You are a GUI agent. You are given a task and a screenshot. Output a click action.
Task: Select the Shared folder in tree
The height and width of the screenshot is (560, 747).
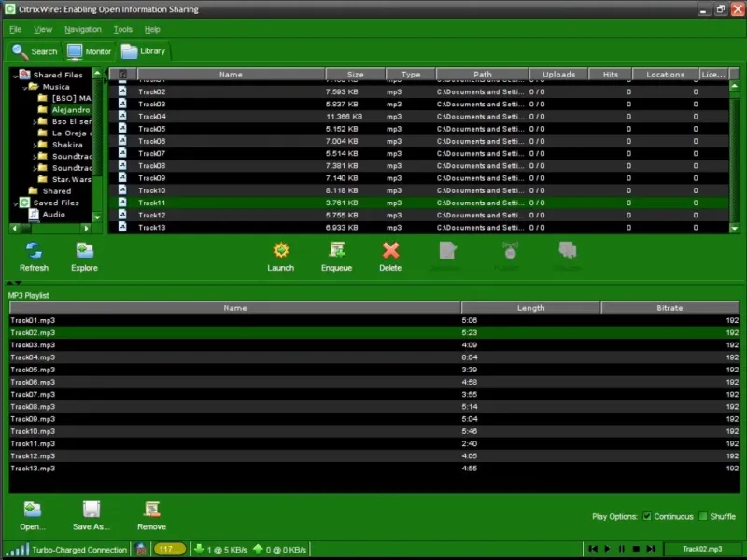(57, 191)
